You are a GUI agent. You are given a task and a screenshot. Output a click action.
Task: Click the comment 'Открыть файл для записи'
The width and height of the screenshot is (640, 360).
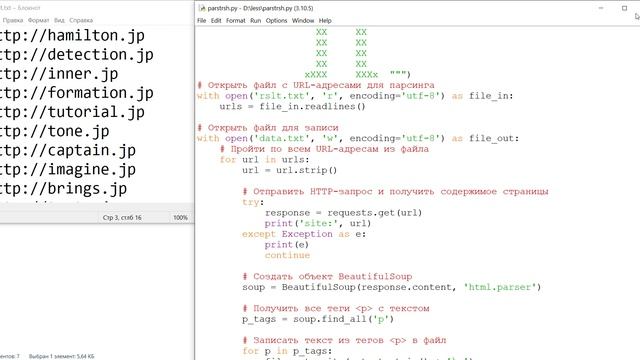click(268, 128)
